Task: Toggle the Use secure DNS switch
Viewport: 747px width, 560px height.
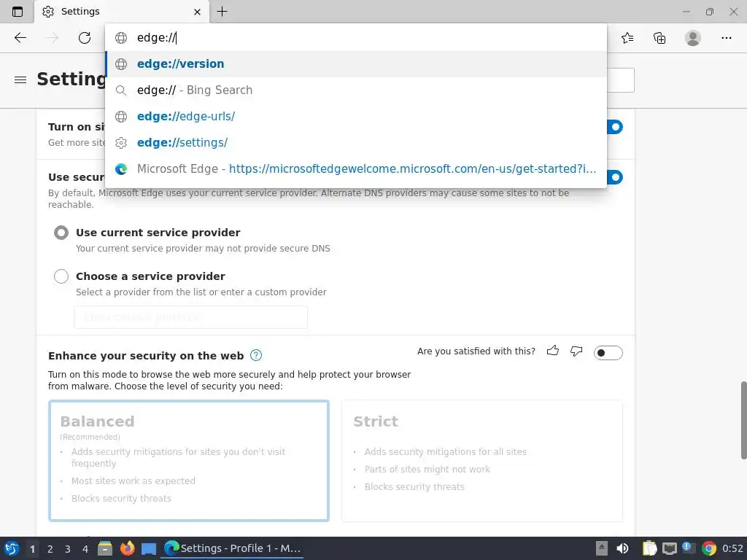Action: (615, 177)
